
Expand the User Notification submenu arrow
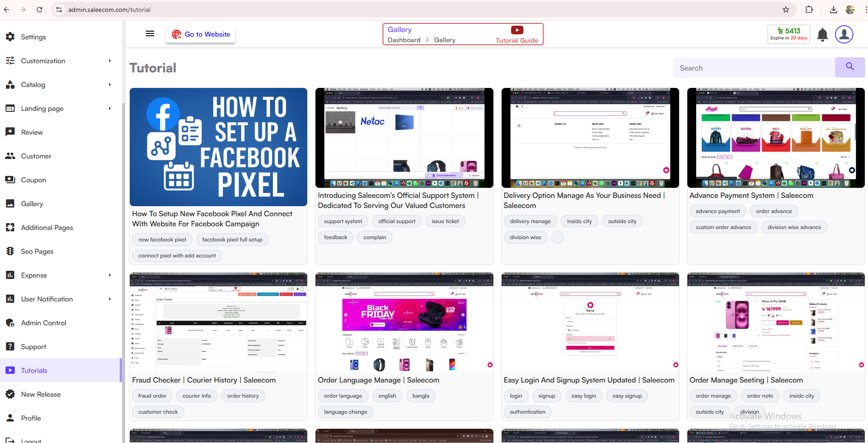pos(110,299)
